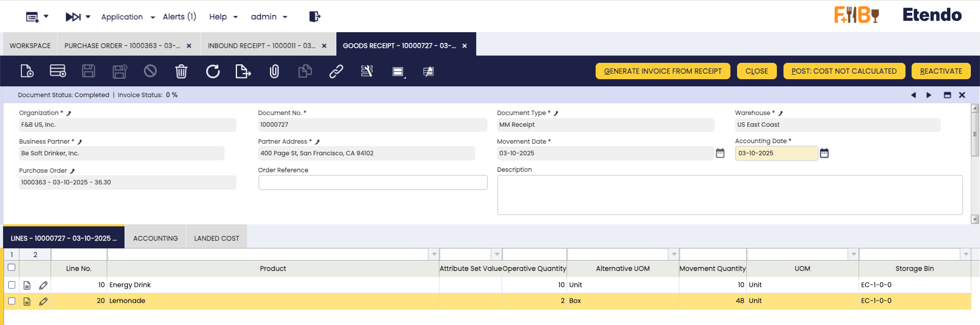This screenshot has width=980, height=325.
Task: Check the Energy Drink line checkbox
Action: point(12,285)
